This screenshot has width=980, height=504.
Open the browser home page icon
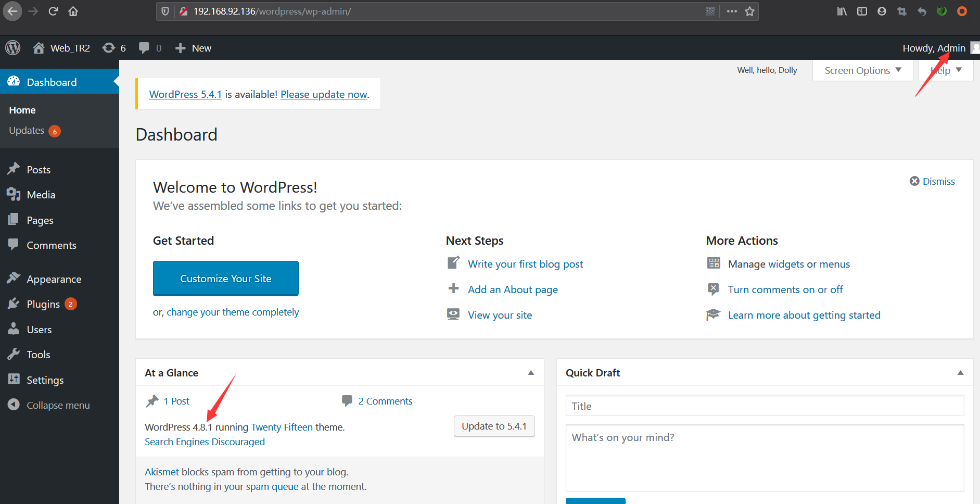73,11
